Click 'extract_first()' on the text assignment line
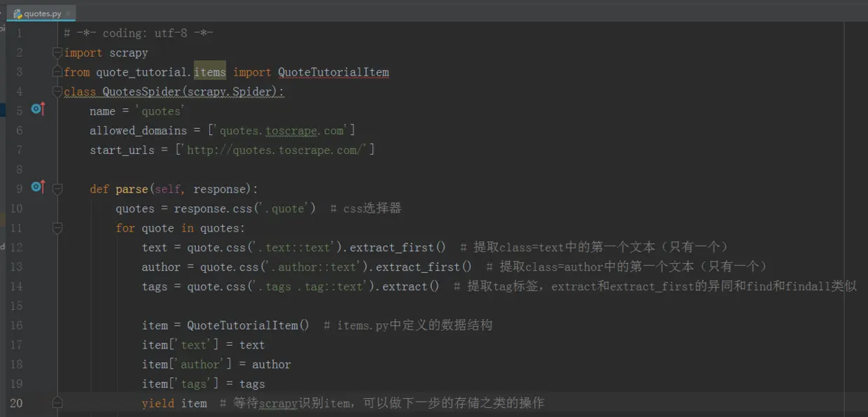 pyautogui.click(x=397, y=248)
